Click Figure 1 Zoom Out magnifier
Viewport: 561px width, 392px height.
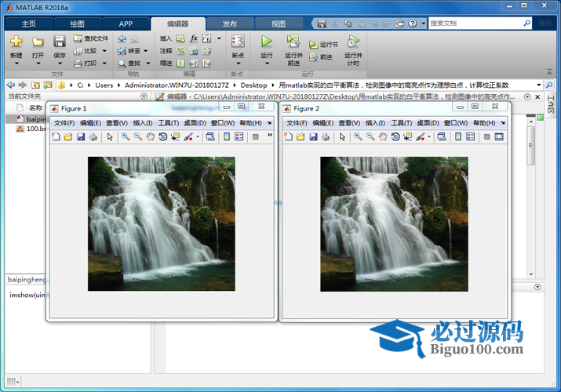138,136
